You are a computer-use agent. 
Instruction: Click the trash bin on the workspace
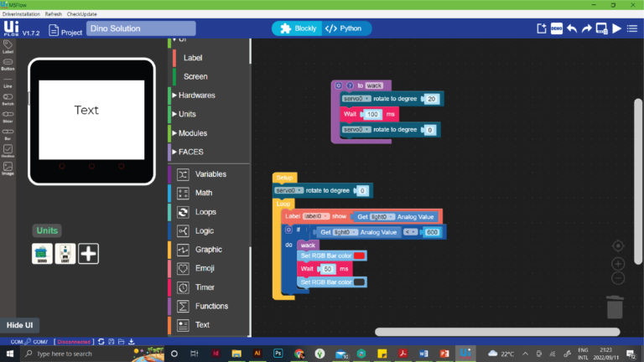[x=615, y=307]
